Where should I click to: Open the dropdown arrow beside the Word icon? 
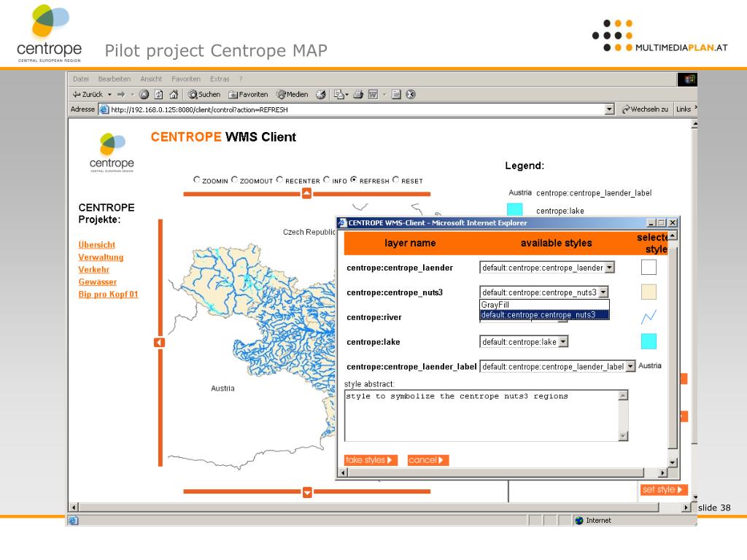point(384,95)
